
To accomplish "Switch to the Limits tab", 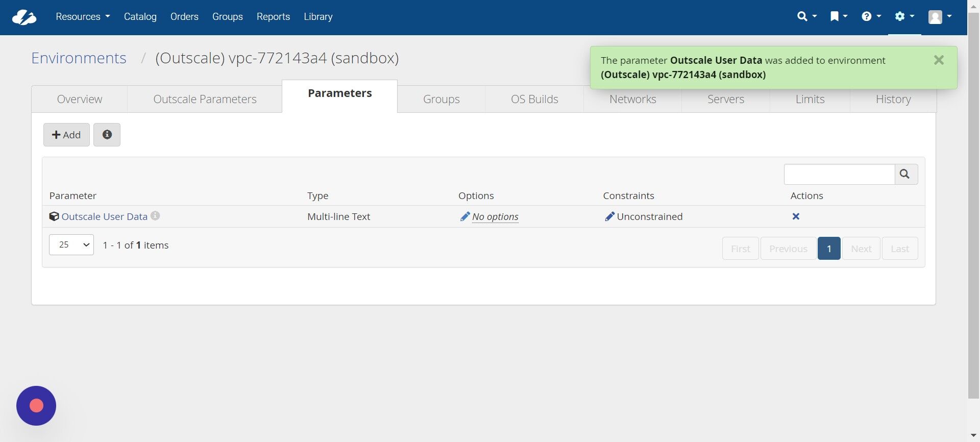I will (x=810, y=100).
